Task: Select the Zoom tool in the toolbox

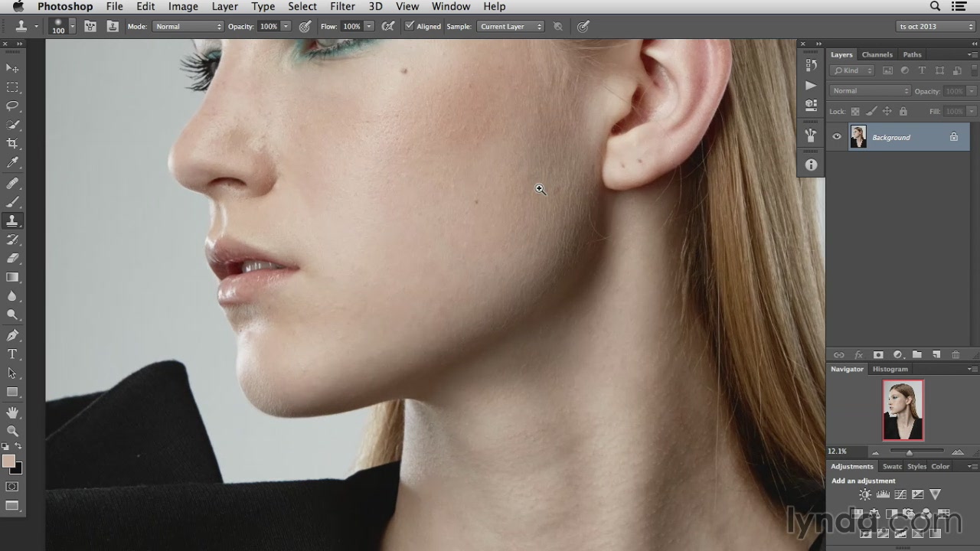Action: [x=12, y=432]
